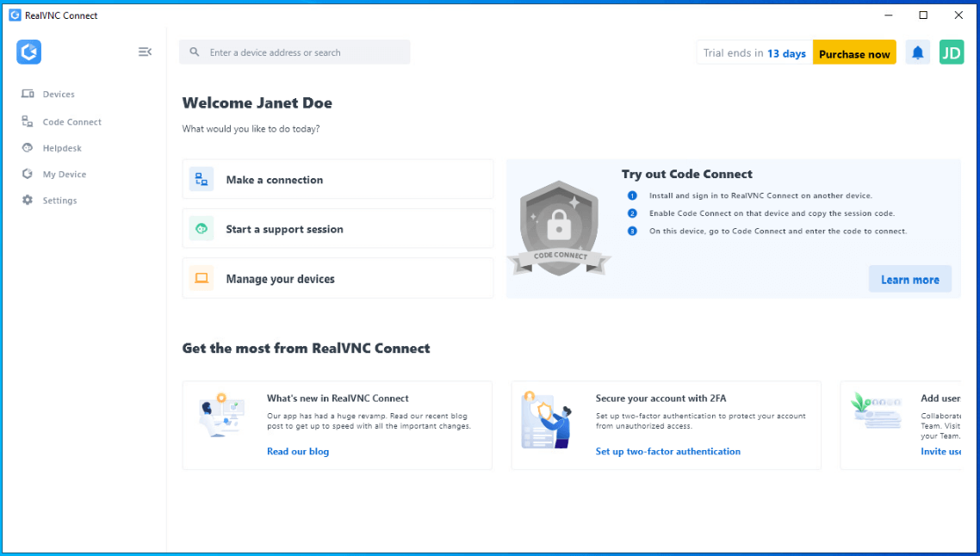
Task: Open Manage your devices option
Action: pos(338,279)
